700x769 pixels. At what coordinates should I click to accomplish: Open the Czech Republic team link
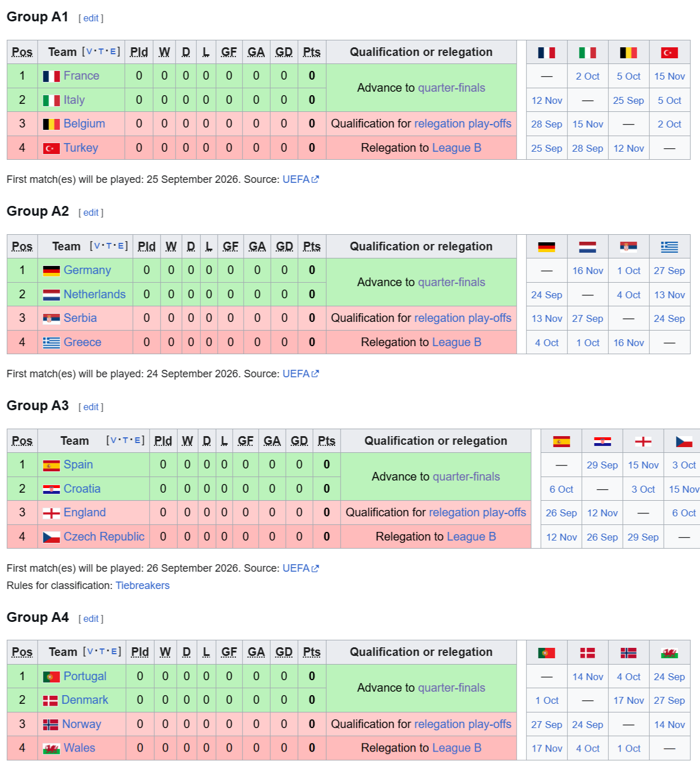tap(104, 537)
